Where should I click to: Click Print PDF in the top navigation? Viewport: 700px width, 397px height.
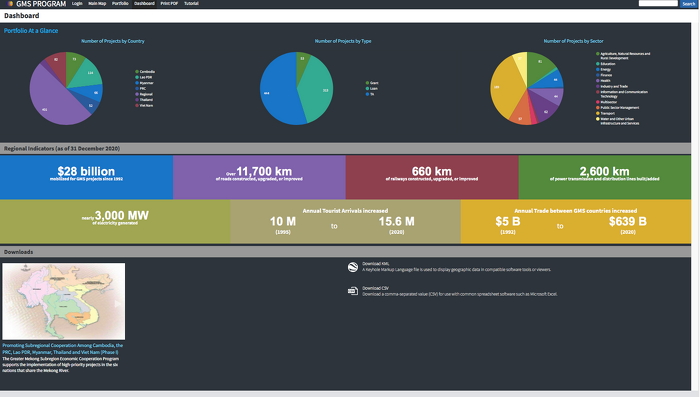pyautogui.click(x=169, y=4)
